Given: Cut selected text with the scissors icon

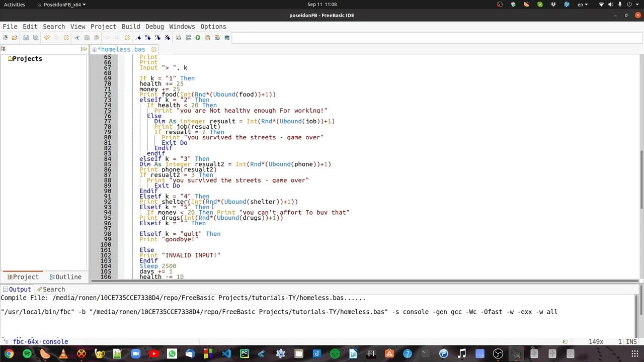Looking at the screenshot, I should (x=76, y=38).
